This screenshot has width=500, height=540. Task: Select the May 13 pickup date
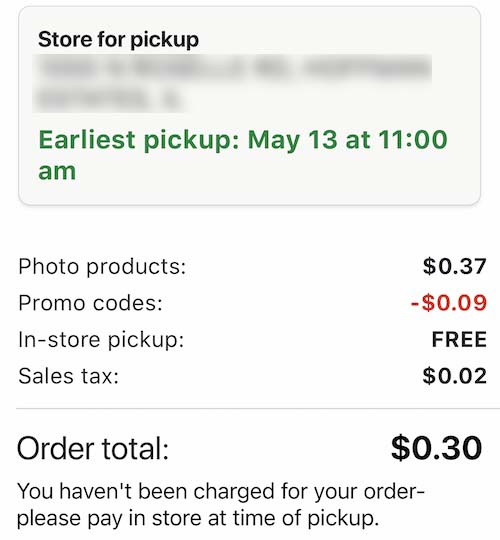pos(292,141)
